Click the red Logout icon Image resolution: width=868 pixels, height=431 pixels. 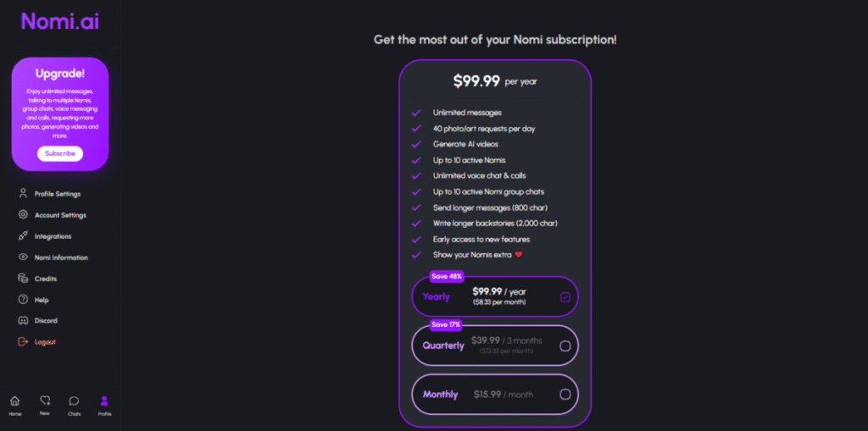pos(23,341)
